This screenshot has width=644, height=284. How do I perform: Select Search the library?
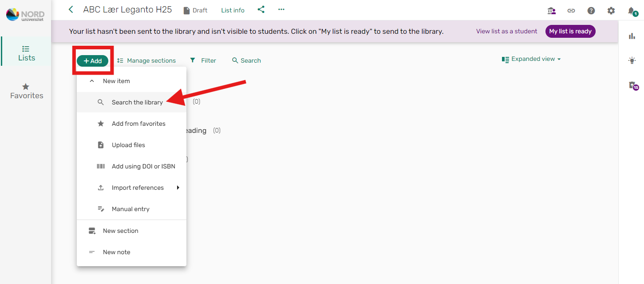tap(131, 102)
